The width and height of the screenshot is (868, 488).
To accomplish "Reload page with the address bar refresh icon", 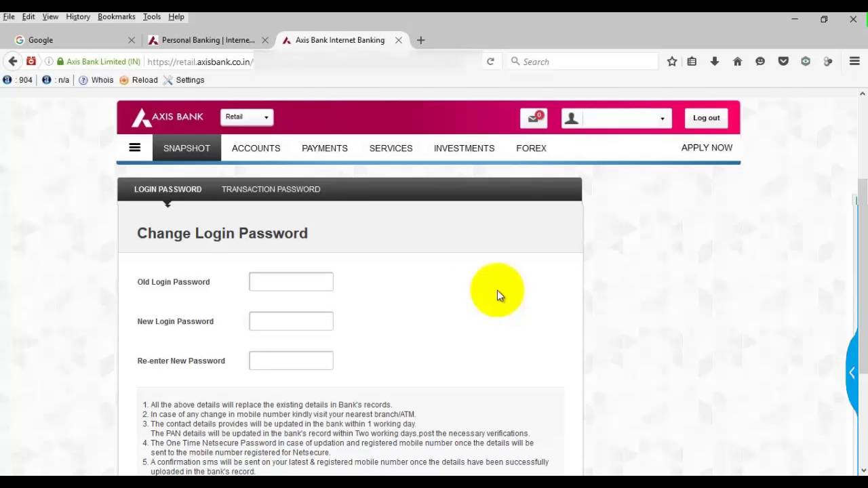I will 490,62.
